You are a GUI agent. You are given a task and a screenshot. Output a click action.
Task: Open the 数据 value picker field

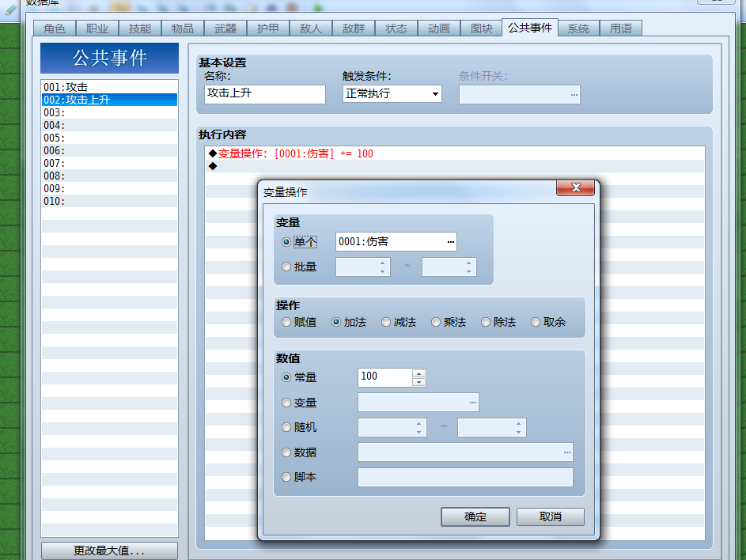(x=465, y=452)
